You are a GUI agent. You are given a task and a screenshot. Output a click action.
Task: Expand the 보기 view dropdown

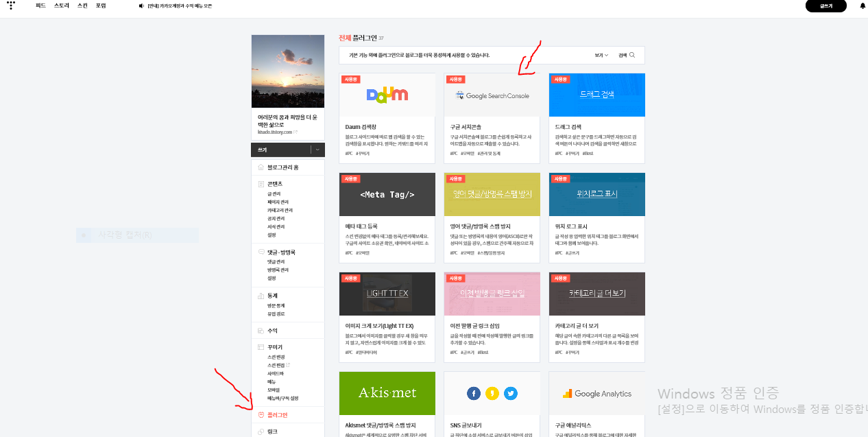(x=601, y=55)
